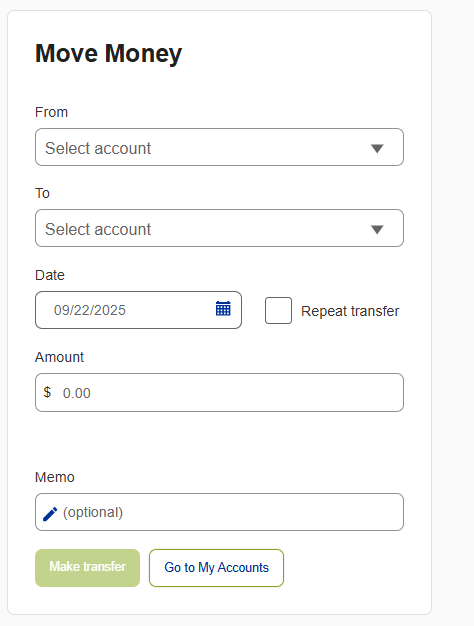The height and width of the screenshot is (626, 474).
Task: Tick the Repeat transfer checkbox
Action: [278, 310]
